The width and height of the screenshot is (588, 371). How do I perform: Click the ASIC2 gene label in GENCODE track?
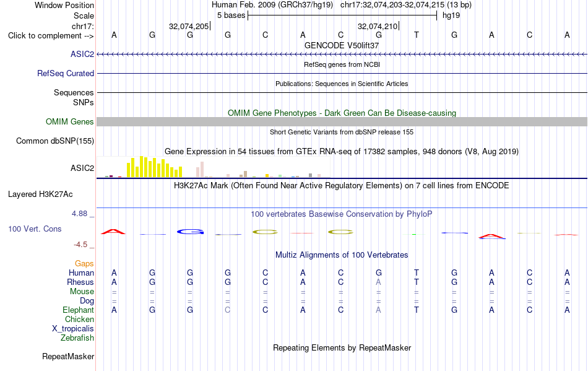click(82, 55)
